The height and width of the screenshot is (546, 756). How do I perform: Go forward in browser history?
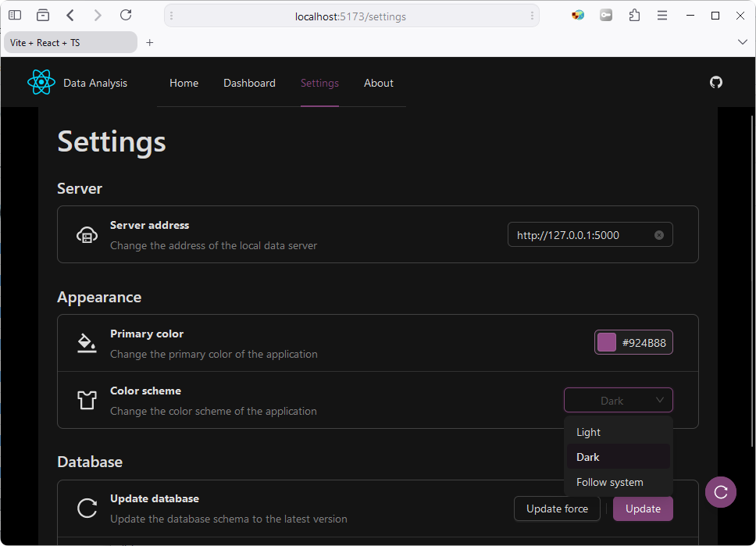point(98,16)
